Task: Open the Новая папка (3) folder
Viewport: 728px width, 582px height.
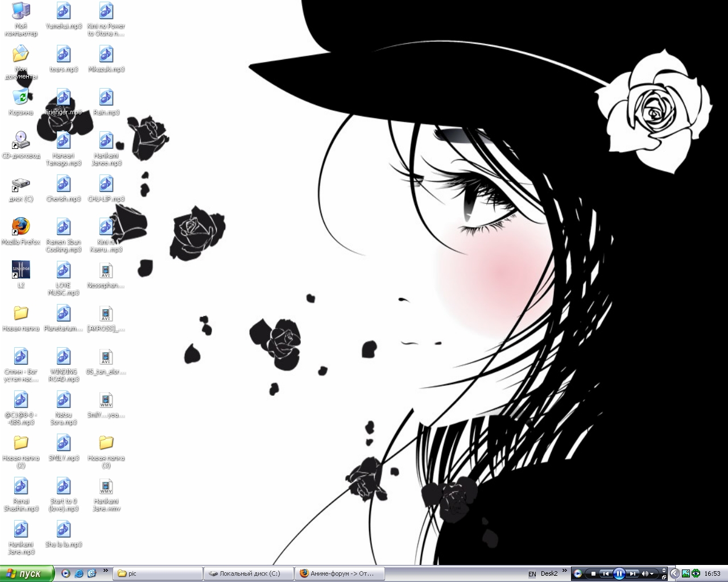Action: click(x=106, y=451)
